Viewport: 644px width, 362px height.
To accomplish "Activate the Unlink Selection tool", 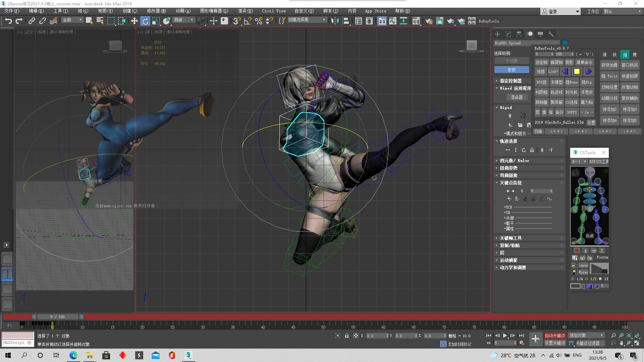I will 42,21.
